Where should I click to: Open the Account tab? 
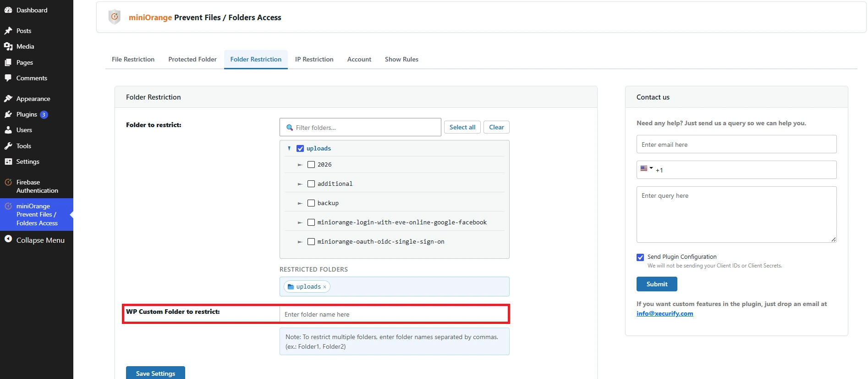pyautogui.click(x=359, y=59)
